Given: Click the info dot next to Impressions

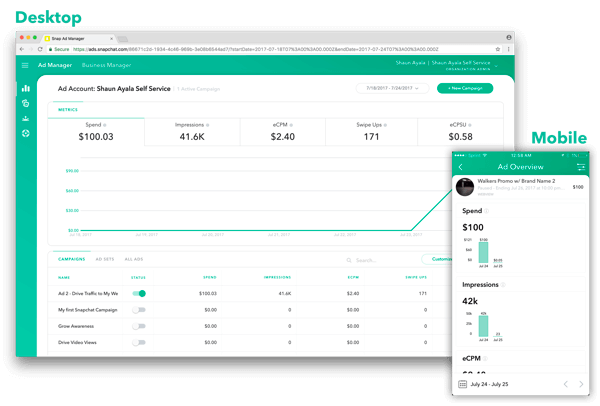Looking at the screenshot, I should [207, 125].
